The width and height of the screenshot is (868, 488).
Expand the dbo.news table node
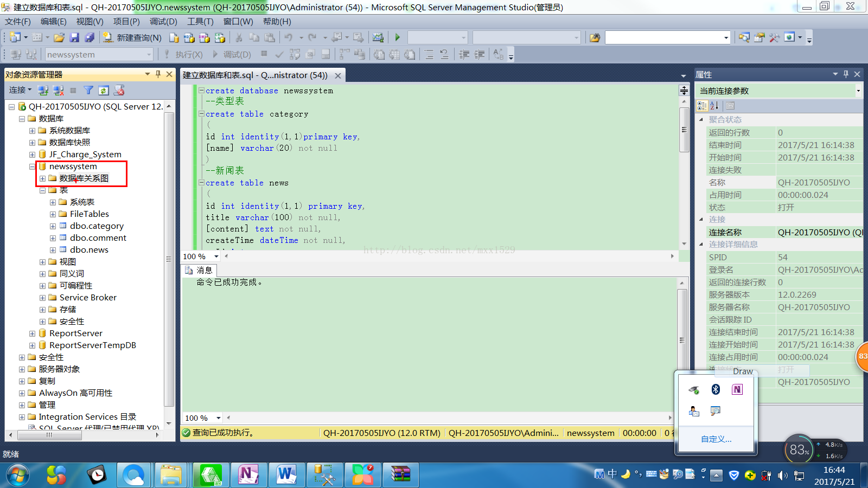tap(53, 250)
